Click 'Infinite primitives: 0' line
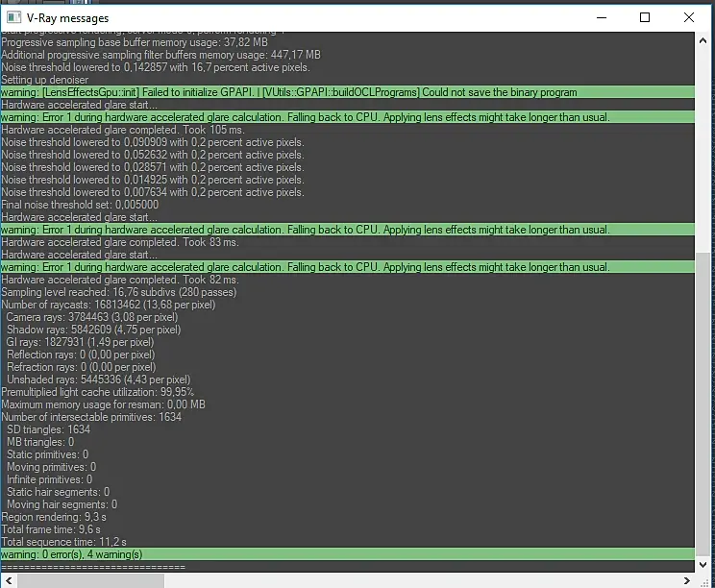 coord(49,479)
